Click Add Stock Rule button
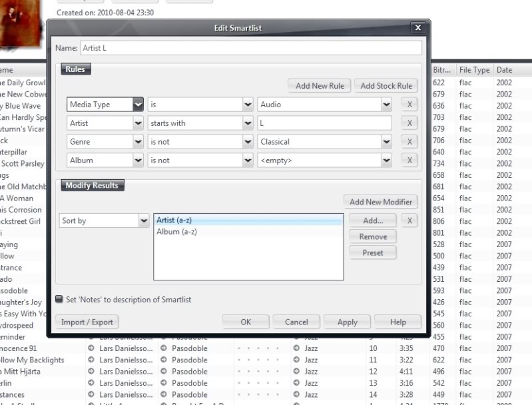Screen dimensions: 532x405 point(386,85)
